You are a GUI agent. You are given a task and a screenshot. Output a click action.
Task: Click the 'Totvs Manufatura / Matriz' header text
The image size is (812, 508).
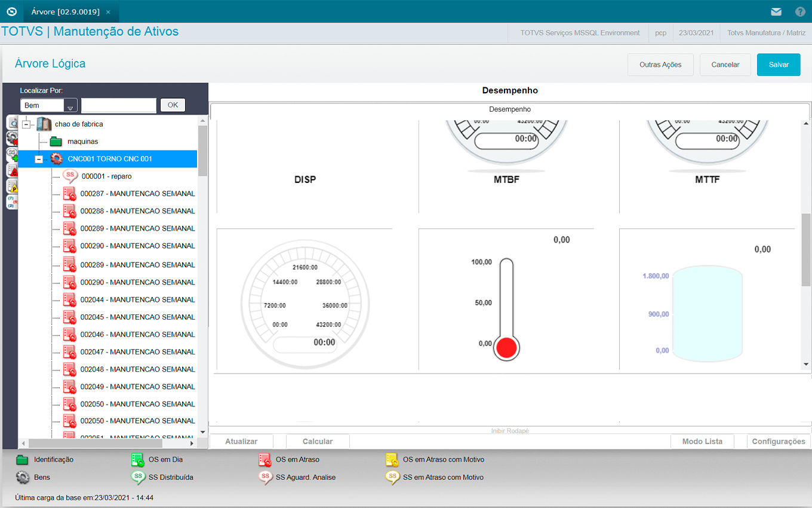click(766, 33)
